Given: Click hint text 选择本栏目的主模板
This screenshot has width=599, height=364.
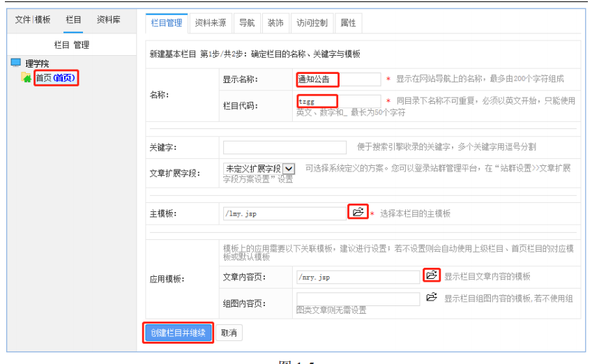Looking at the screenshot, I should tap(415, 213).
